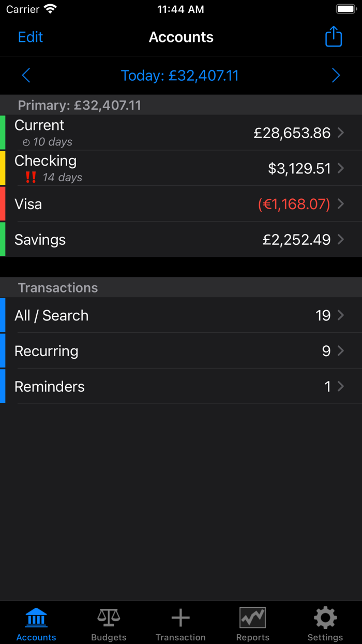Tap the green color stripe beside Savings
This screenshot has width=362, height=644.
(x=2, y=239)
